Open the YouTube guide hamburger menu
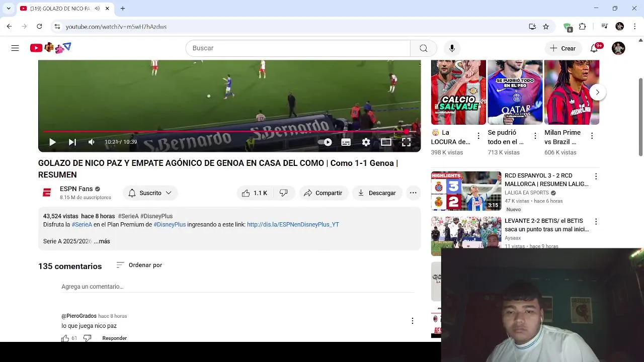The height and width of the screenshot is (362, 644). 15,48
